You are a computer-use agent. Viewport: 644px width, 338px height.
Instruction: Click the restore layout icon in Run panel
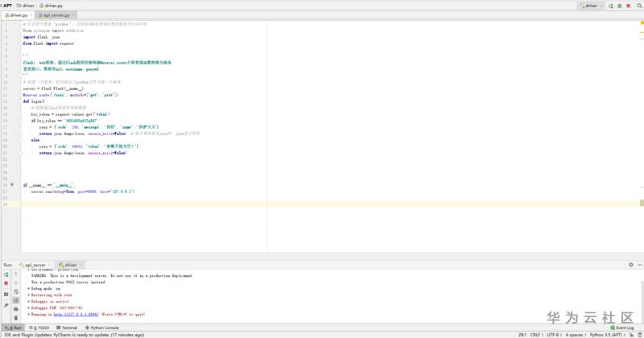tap(6, 295)
